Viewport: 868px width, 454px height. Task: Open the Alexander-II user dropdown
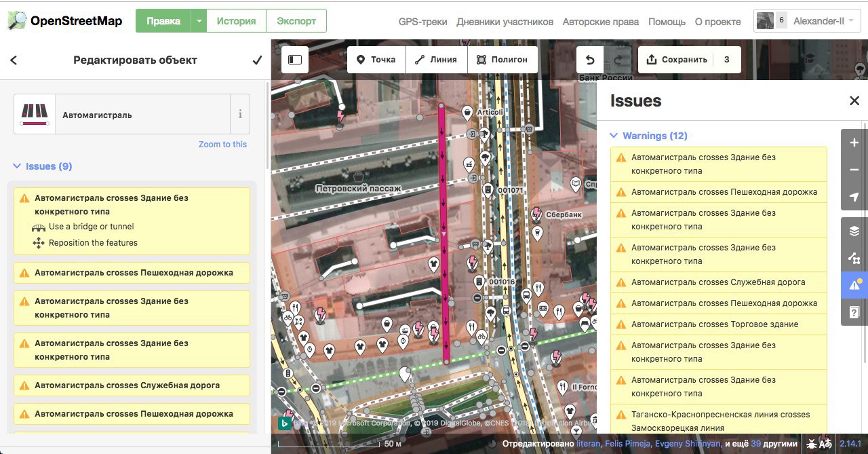pyautogui.click(x=807, y=21)
